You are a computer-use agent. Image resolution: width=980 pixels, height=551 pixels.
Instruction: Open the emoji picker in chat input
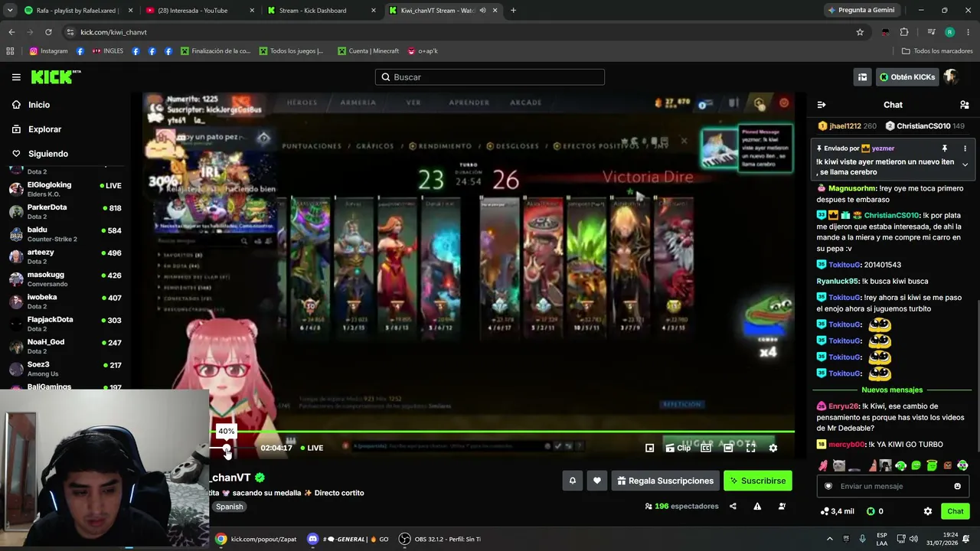(957, 486)
